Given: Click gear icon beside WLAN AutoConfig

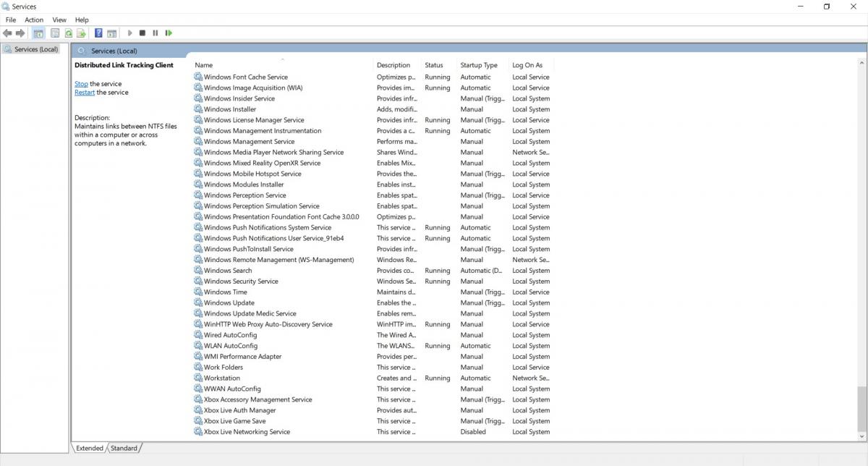Looking at the screenshot, I should [198, 346].
